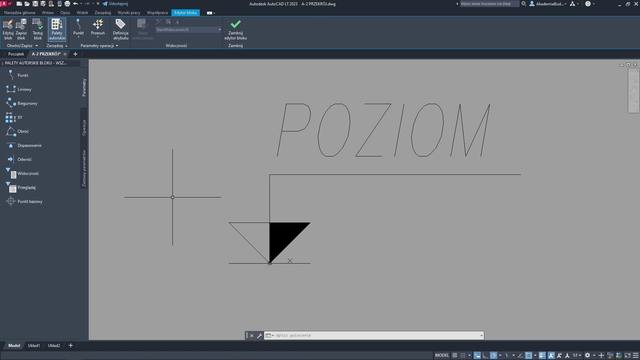Switch to the Edytor bloku ribbon tab

tap(185, 13)
